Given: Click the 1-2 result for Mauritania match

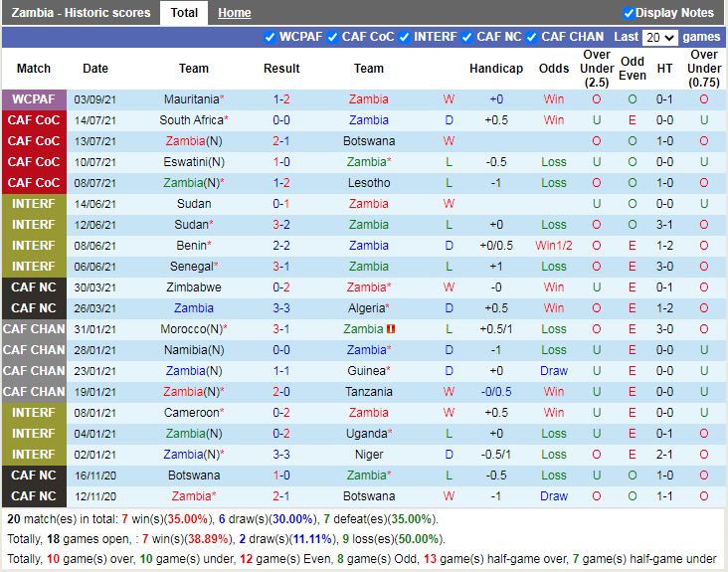Looking at the screenshot, I should tap(281, 99).
